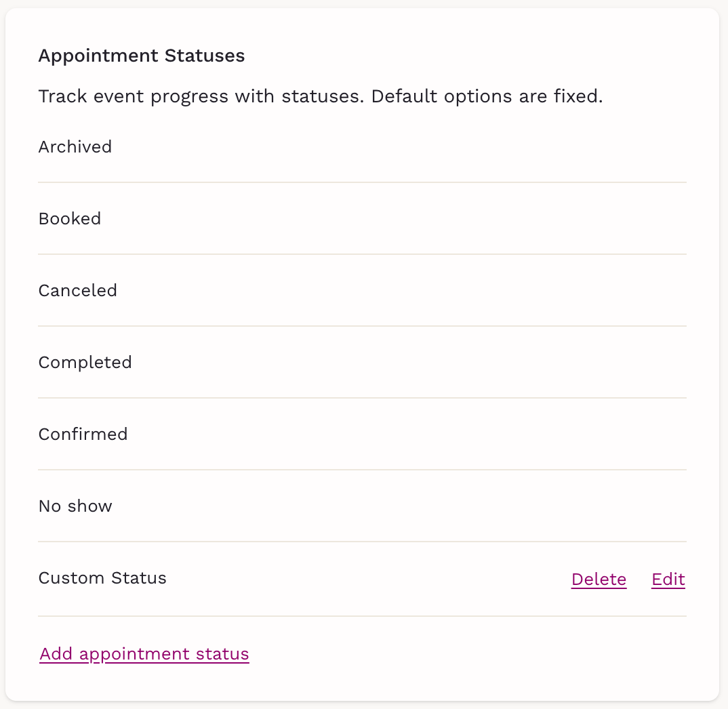Click the divider between Canceled and Completed
This screenshot has height=709, width=728.
point(362,326)
